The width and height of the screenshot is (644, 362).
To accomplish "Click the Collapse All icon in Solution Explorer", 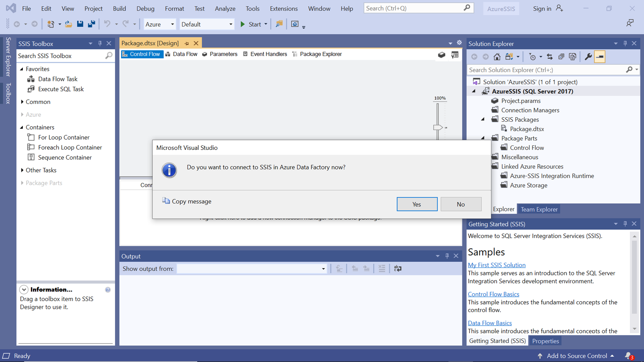I will pos(561,57).
